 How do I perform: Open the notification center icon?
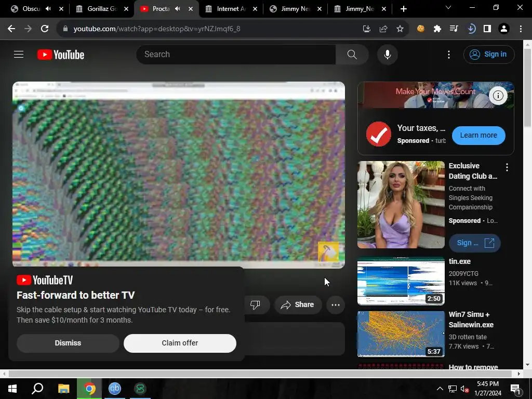pyautogui.click(x=516, y=389)
